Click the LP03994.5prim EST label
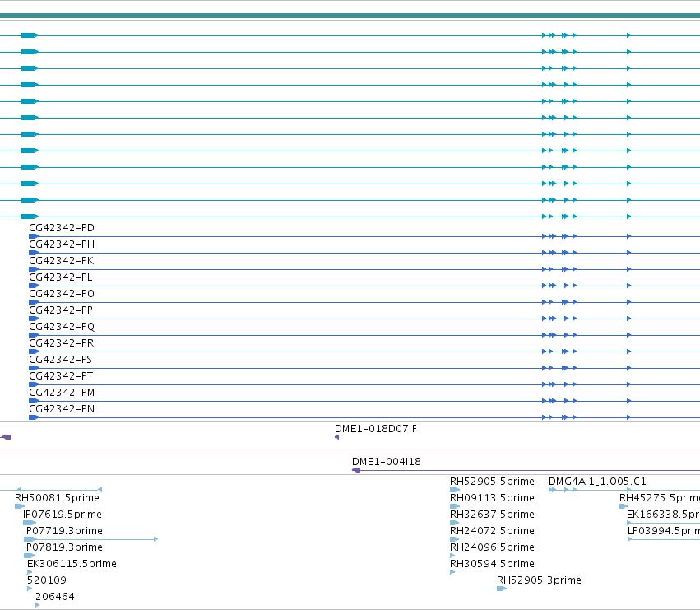 click(664, 531)
